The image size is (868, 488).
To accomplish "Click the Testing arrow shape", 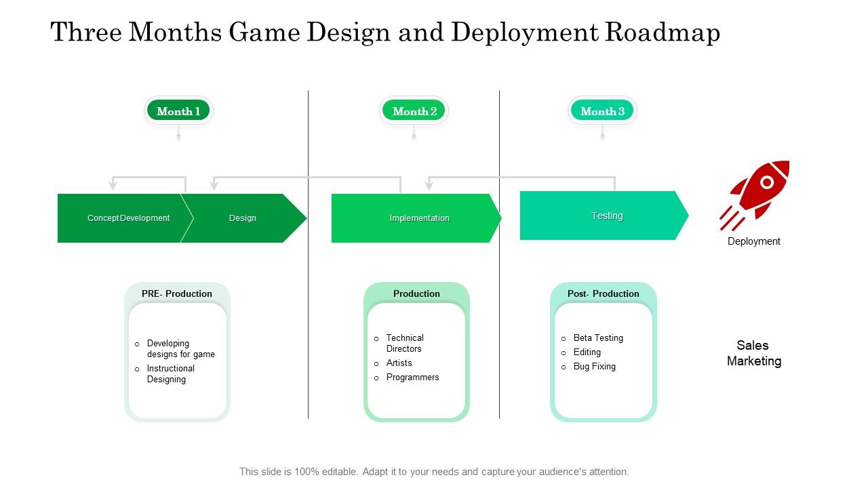I will [x=604, y=216].
